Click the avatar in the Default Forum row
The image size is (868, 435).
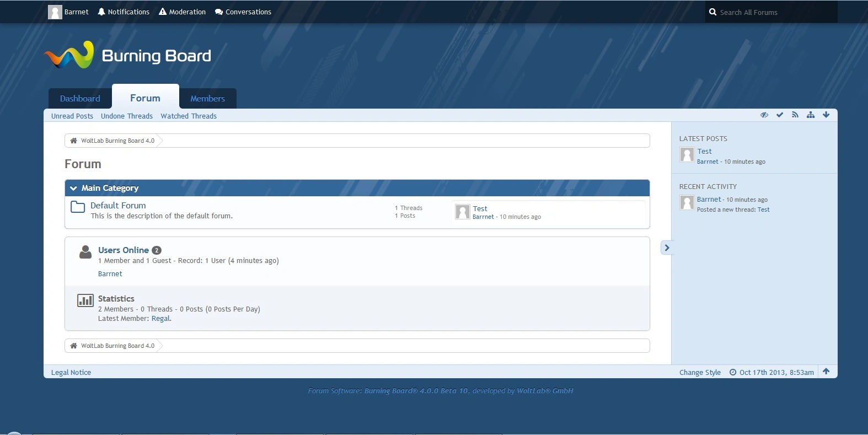click(463, 212)
